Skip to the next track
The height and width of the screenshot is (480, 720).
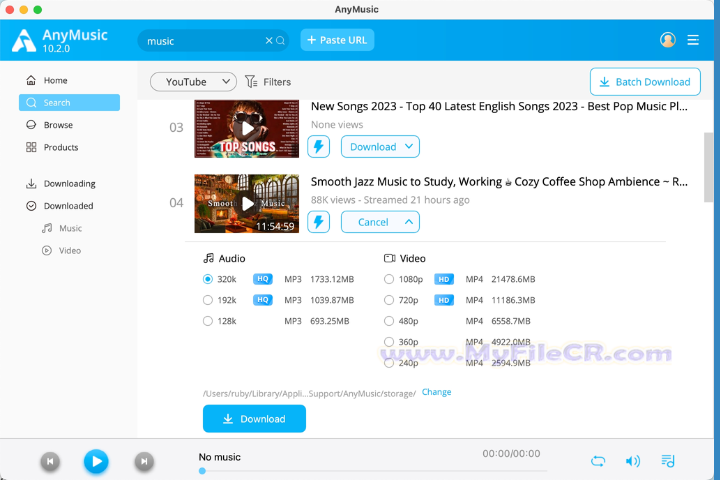144,461
